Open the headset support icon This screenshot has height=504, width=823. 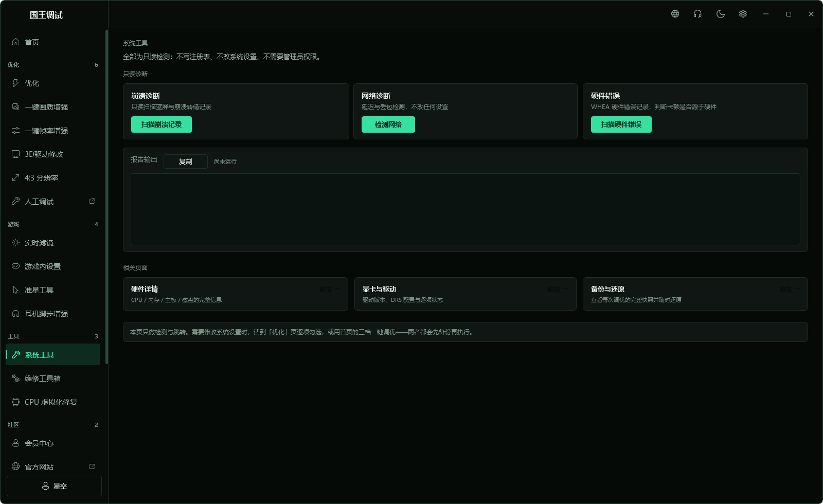[x=697, y=14]
